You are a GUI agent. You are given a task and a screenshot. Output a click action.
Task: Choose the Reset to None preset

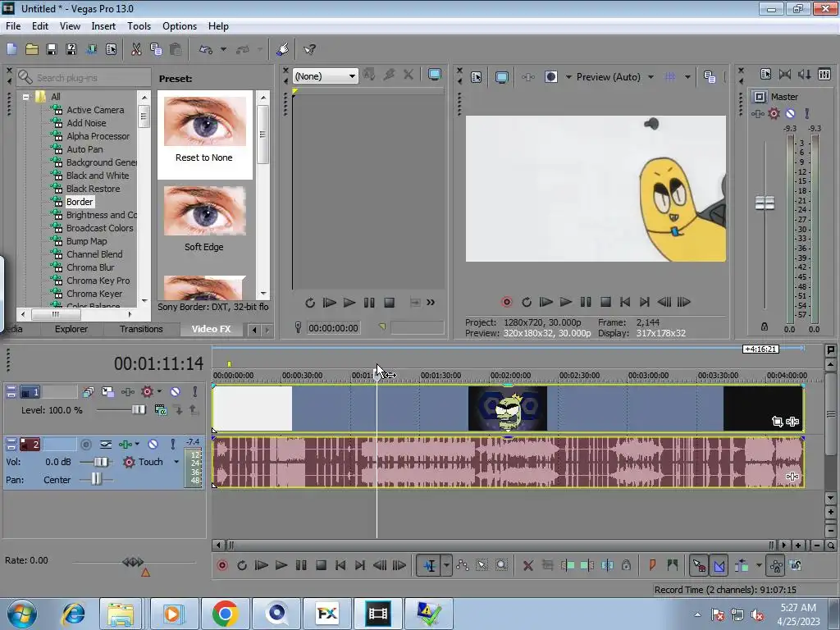pyautogui.click(x=204, y=122)
